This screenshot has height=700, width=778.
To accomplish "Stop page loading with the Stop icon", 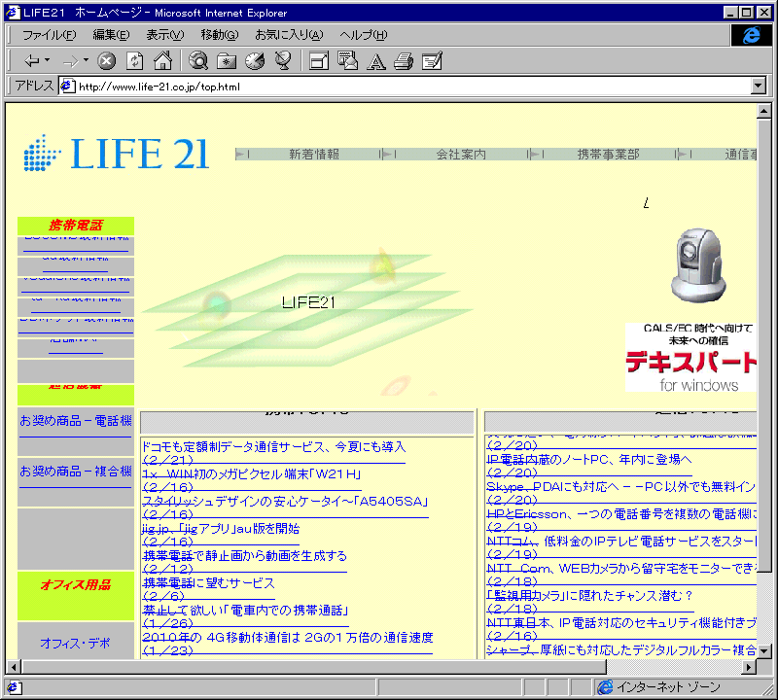I will pos(106,61).
